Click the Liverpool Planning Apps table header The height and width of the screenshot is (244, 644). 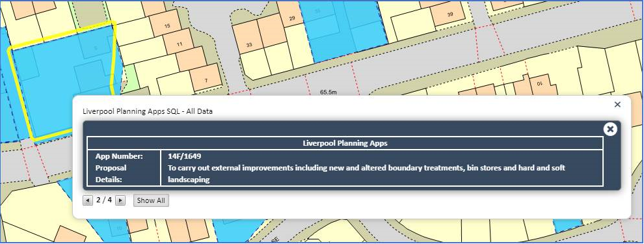[x=345, y=143]
